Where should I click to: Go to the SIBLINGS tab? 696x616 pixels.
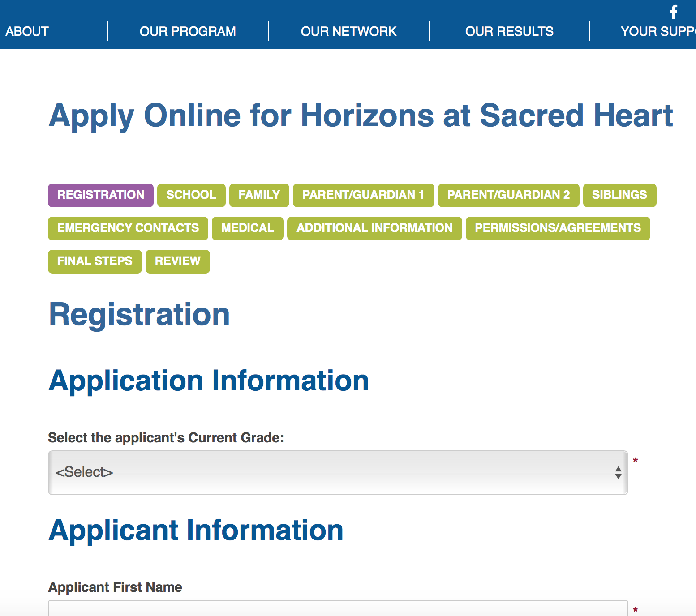(x=620, y=195)
